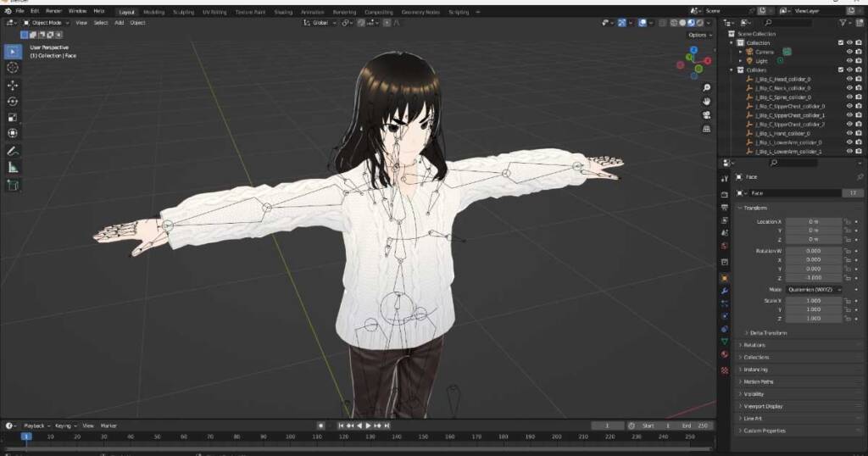Toggle lock on Location X

(x=848, y=222)
